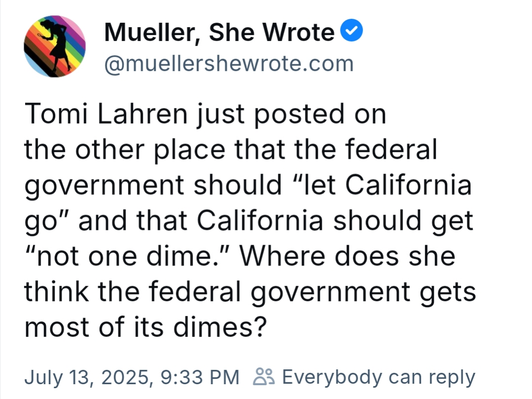Image resolution: width=532 pixels, height=399 pixels.
Task: Click the @muellershewrote.com handle
Action: point(229,64)
